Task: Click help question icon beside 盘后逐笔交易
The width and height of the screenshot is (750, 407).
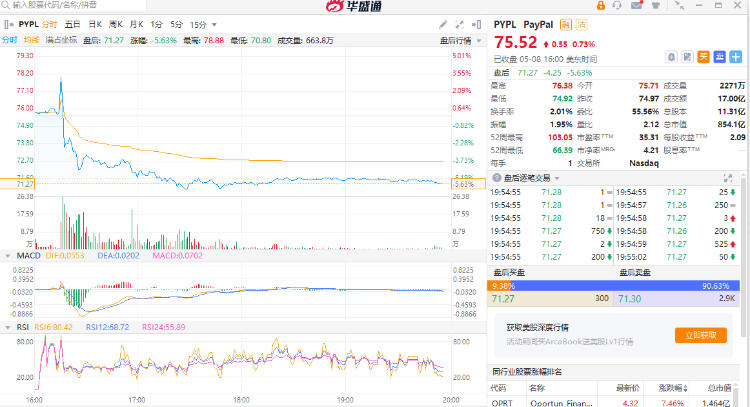Action: coord(496,178)
